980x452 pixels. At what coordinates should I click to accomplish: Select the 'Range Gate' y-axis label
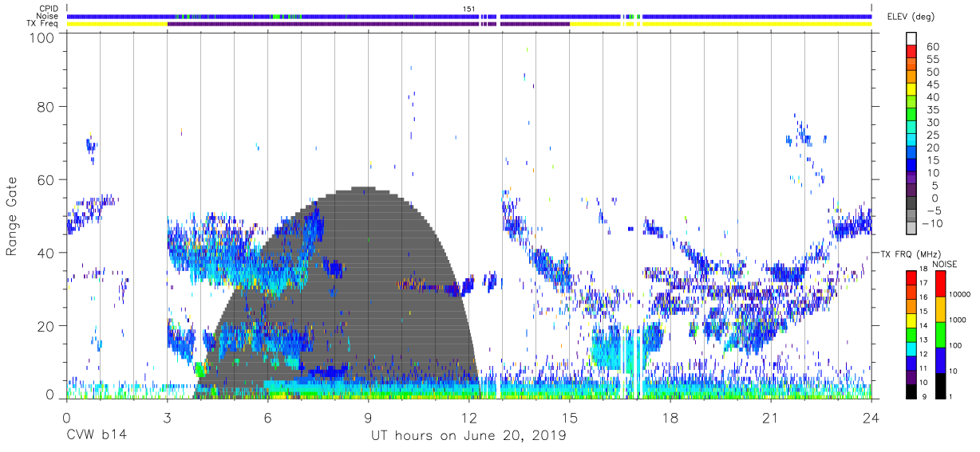[12, 217]
